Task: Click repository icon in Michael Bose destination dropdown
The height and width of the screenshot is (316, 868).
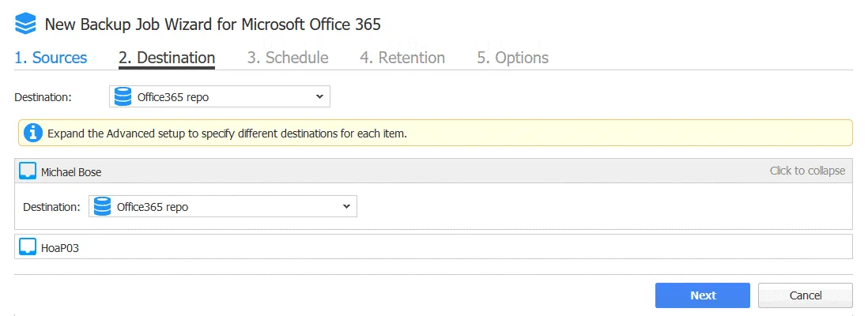Action: [x=103, y=206]
